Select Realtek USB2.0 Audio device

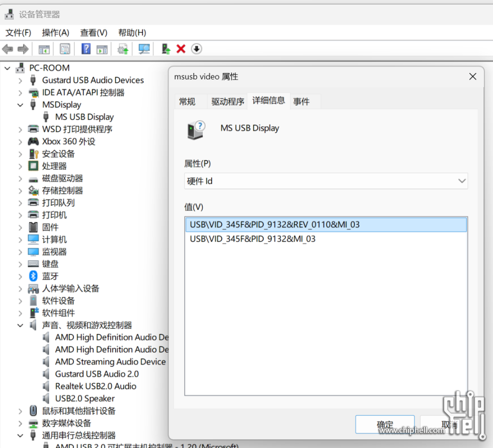(96, 387)
